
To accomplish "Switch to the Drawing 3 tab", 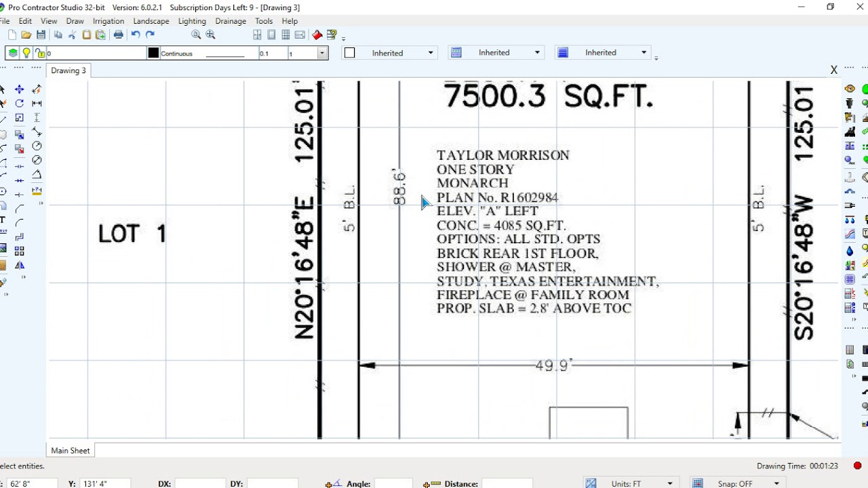I will coord(68,70).
